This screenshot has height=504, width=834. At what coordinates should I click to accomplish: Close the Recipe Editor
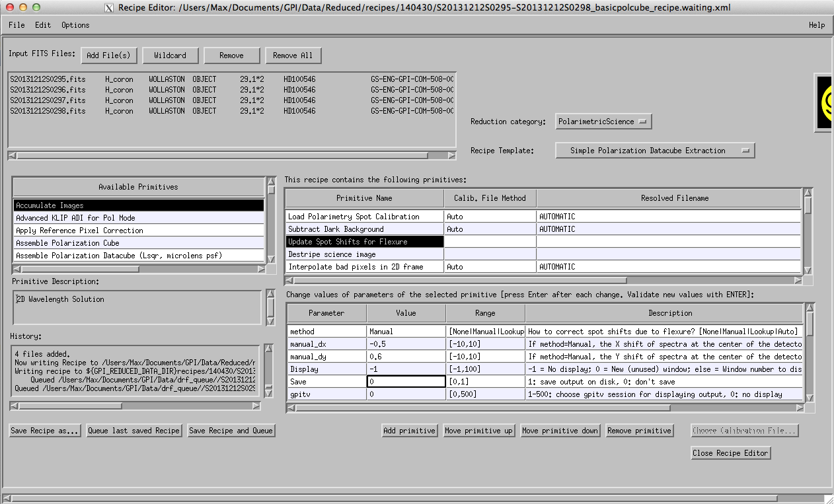[x=730, y=453]
